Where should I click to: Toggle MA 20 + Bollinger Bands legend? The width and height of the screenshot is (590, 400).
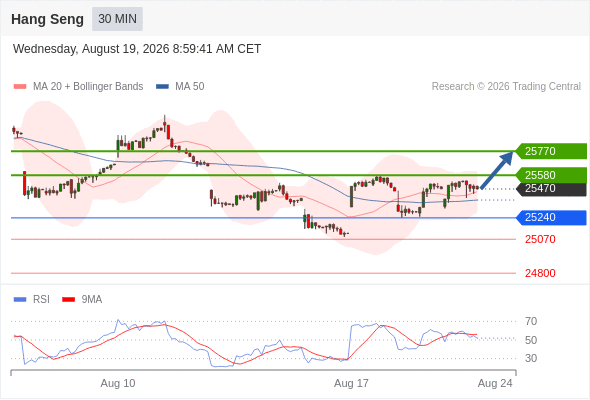pos(78,87)
